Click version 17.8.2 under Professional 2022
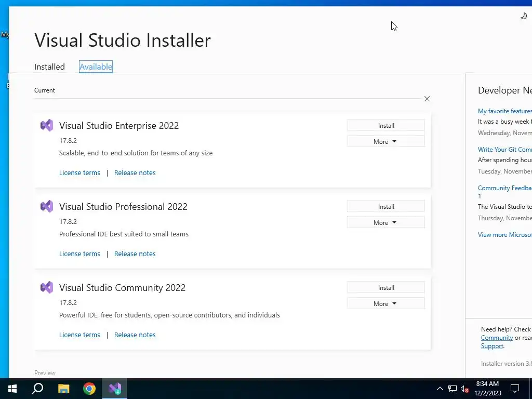This screenshot has height=399, width=532. point(68,221)
